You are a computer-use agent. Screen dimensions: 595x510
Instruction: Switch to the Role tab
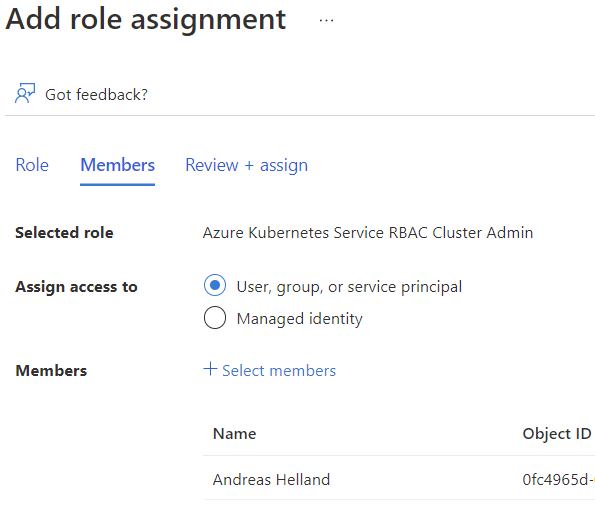[32, 165]
